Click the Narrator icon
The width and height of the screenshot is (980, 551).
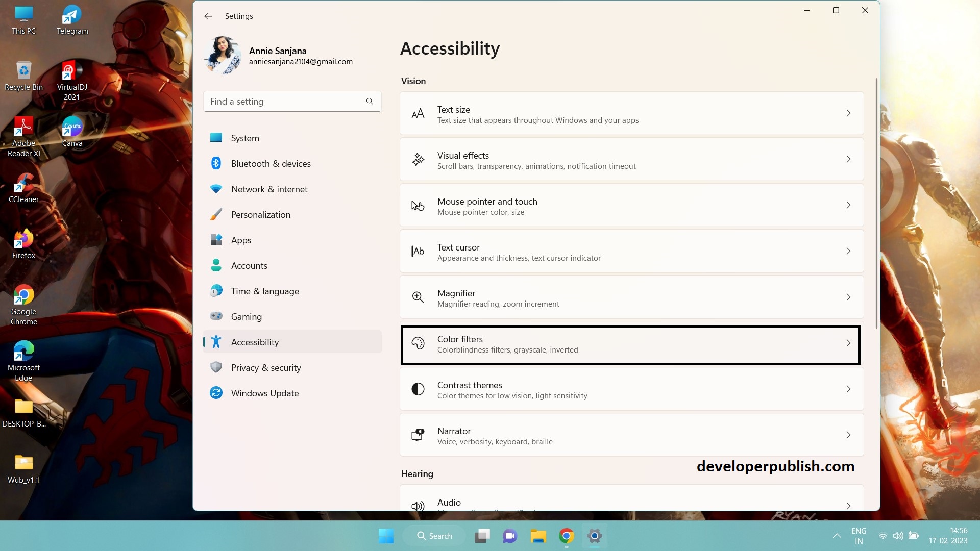click(418, 435)
